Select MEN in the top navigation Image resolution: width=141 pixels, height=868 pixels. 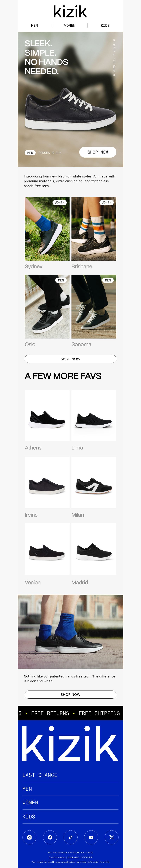(x=34, y=25)
